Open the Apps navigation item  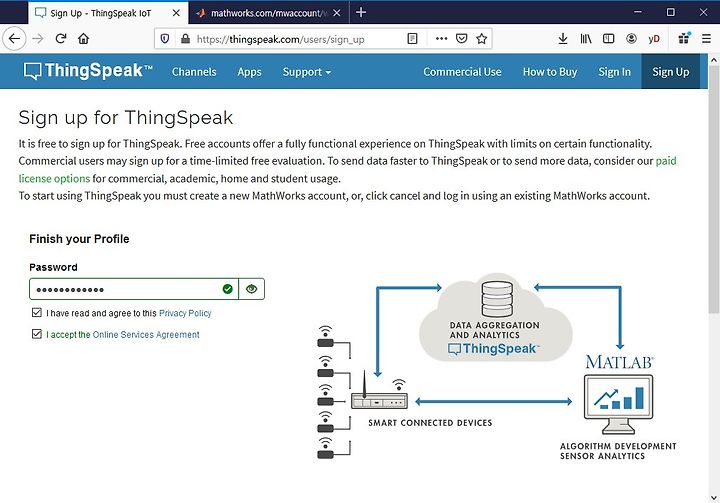(249, 72)
